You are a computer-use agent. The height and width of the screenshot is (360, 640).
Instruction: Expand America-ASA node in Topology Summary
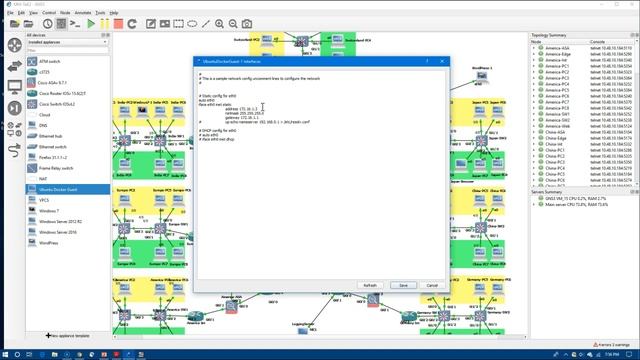point(533,48)
